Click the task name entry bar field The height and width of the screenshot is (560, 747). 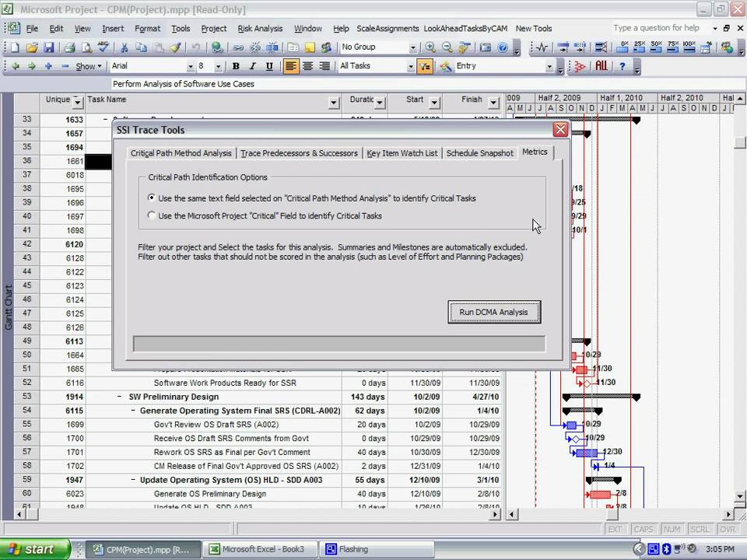(427, 84)
